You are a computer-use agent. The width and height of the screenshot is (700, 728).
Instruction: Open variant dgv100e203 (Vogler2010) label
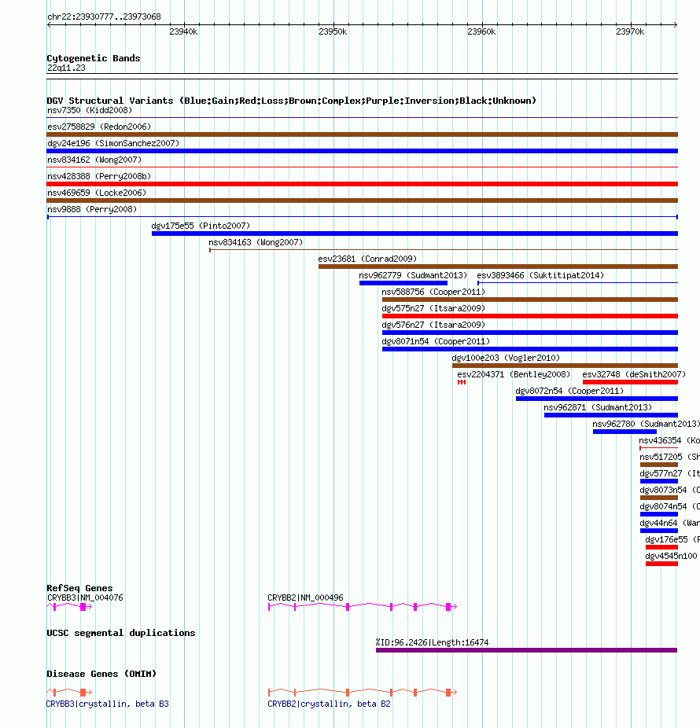(x=506, y=358)
